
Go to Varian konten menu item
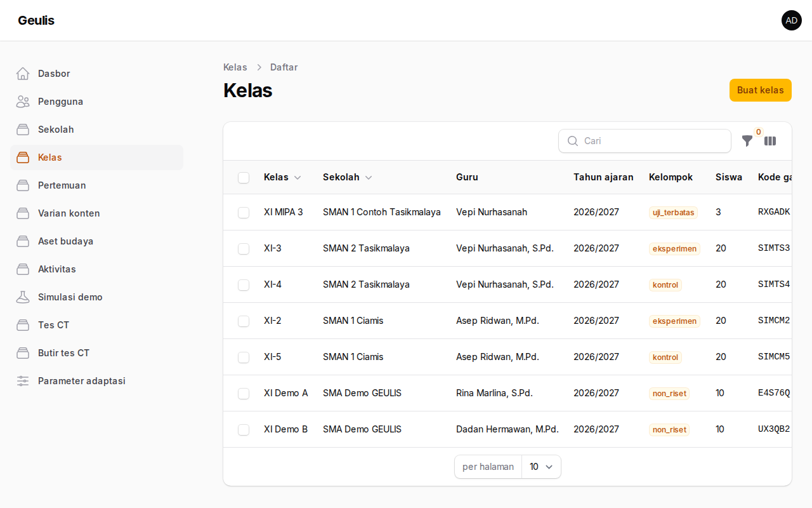[96, 213]
